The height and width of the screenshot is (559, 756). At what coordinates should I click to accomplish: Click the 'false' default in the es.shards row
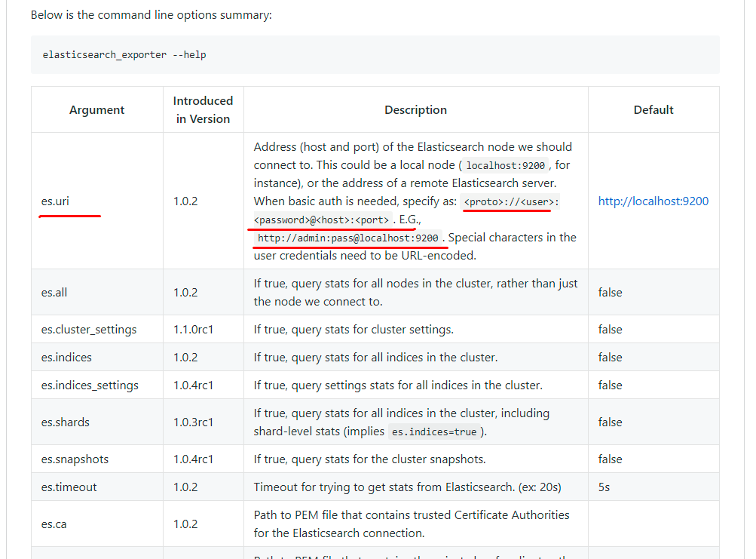tap(610, 422)
